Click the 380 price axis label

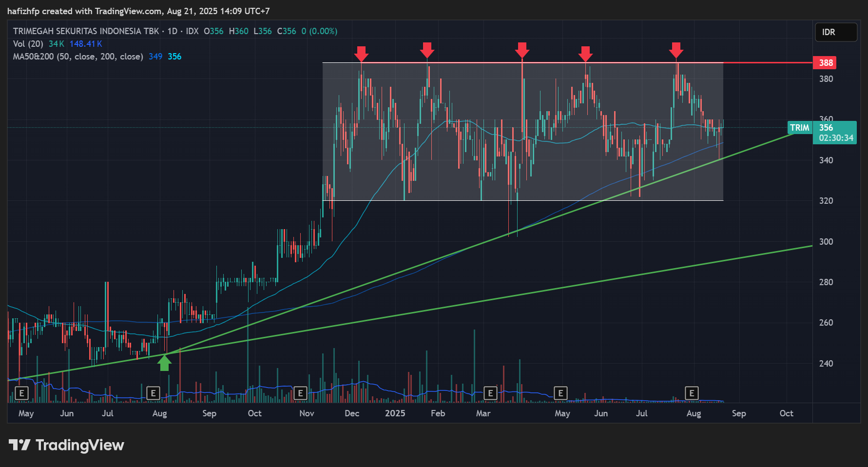click(826, 79)
